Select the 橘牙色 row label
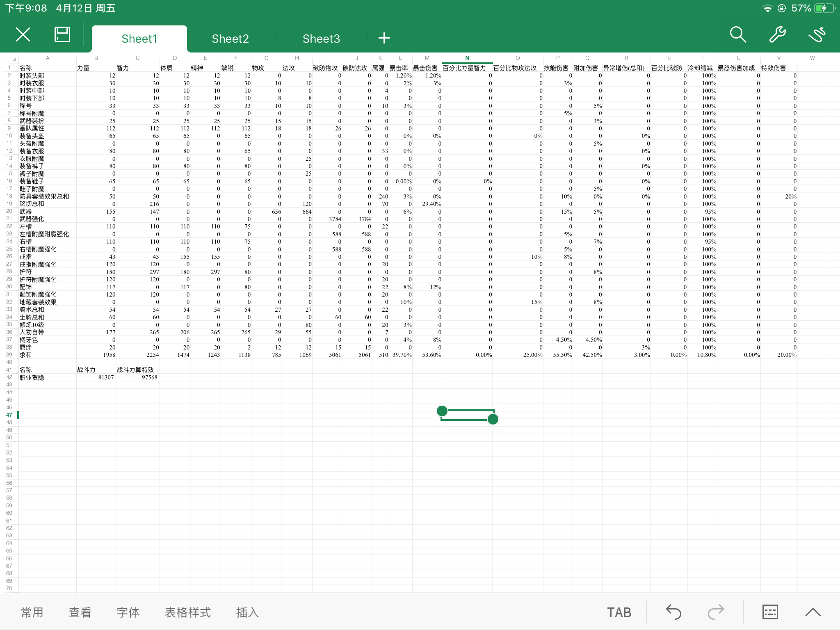This screenshot has height=630, width=840. (x=48, y=340)
